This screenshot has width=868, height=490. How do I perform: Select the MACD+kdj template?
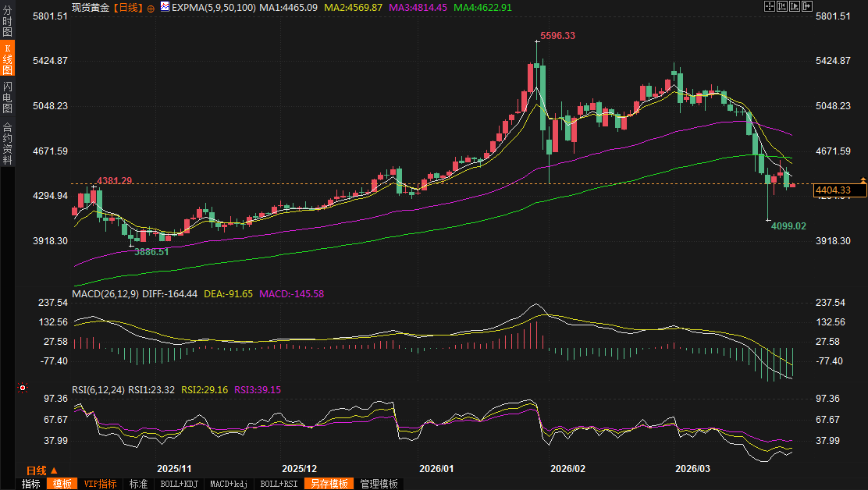click(229, 484)
